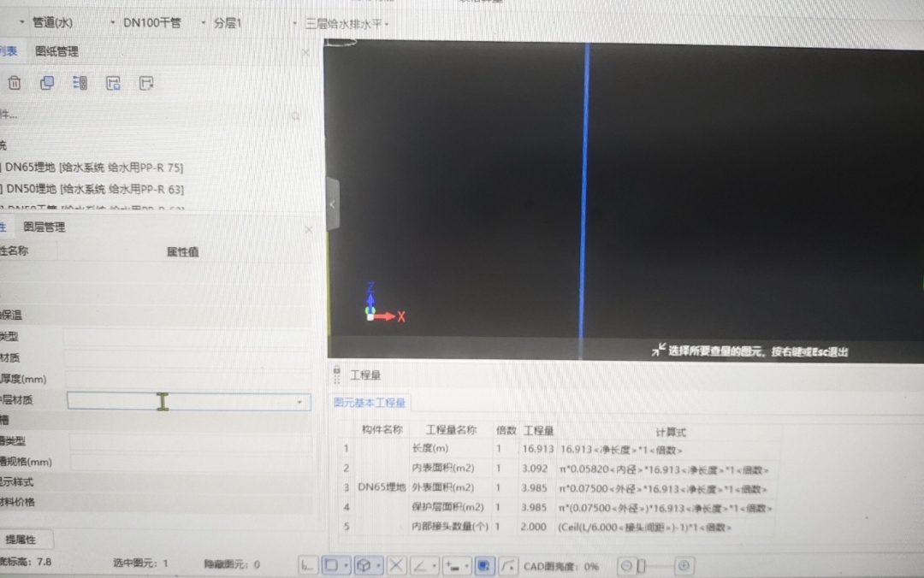This screenshot has width=924, height=578.
Task: Click the DN65埋地 cell in the quantity table
Action: 382,487
